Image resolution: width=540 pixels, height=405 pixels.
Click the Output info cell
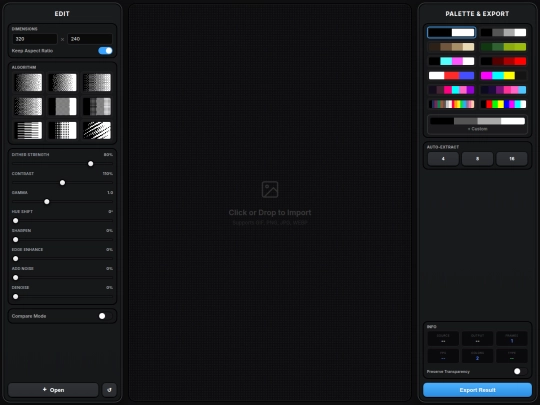coord(477,339)
